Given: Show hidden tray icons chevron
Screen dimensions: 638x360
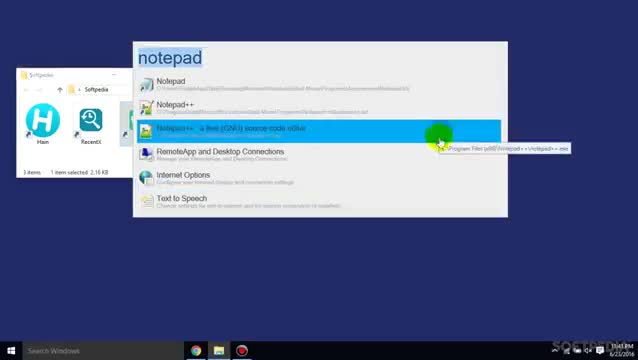Looking at the screenshot, I should click(555, 351).
